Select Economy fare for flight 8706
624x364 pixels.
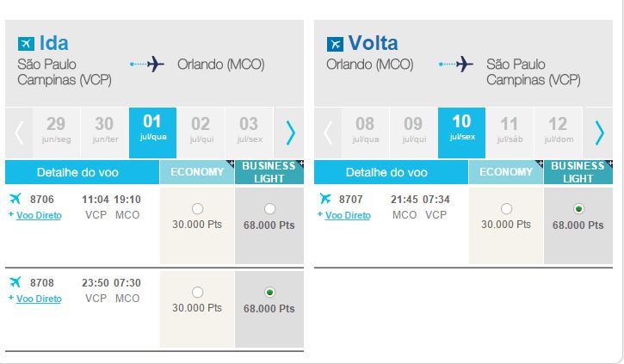[197, 208]
